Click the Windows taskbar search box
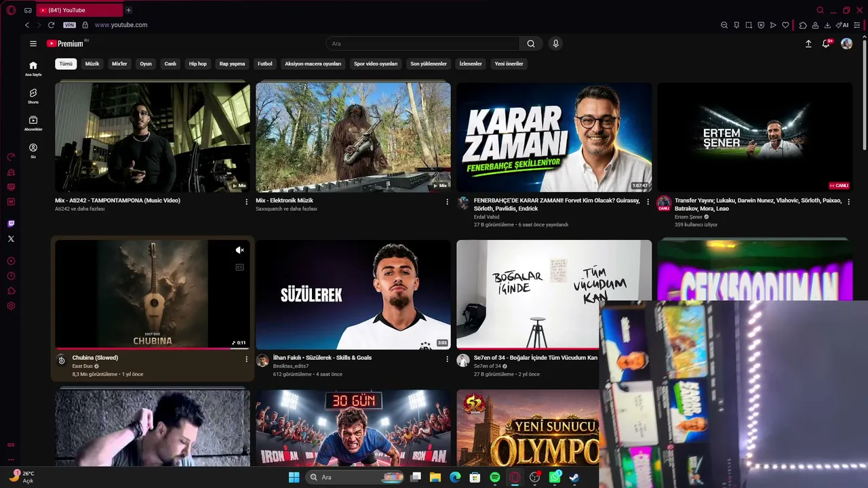Image resolution: width=868 pixels, height=488 pixels. coord(354,477)
